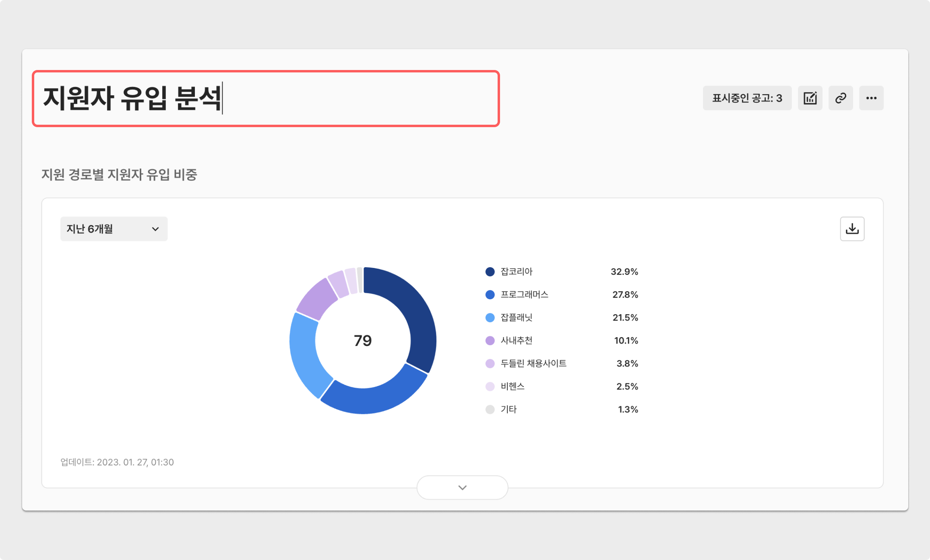Click into the 지원자 유입 분석 title field
The height and width of the screenshot is (560, 930).
[266, 99]
